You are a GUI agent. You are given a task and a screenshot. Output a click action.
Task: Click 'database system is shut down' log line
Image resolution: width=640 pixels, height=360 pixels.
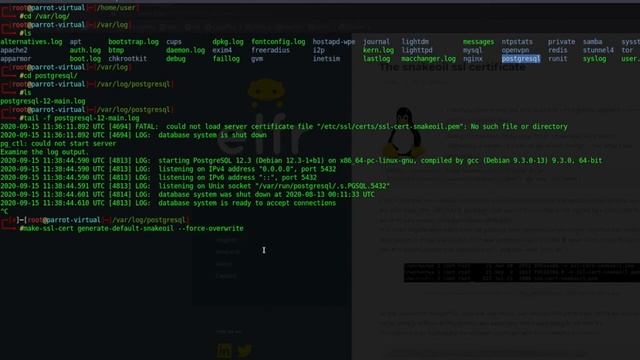pyautogui.click(x=133, y=135)
